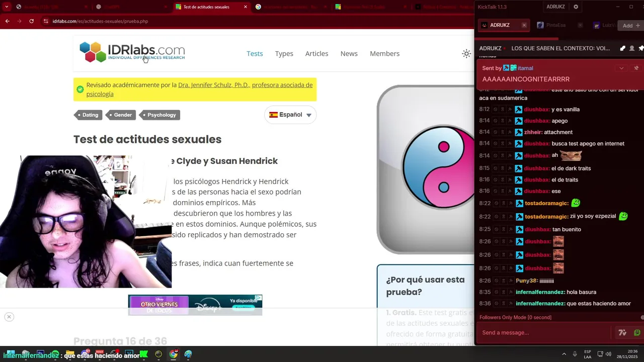Show hidden system tray icons
This screenshot has height=362, width=644.
coord(564,354)
